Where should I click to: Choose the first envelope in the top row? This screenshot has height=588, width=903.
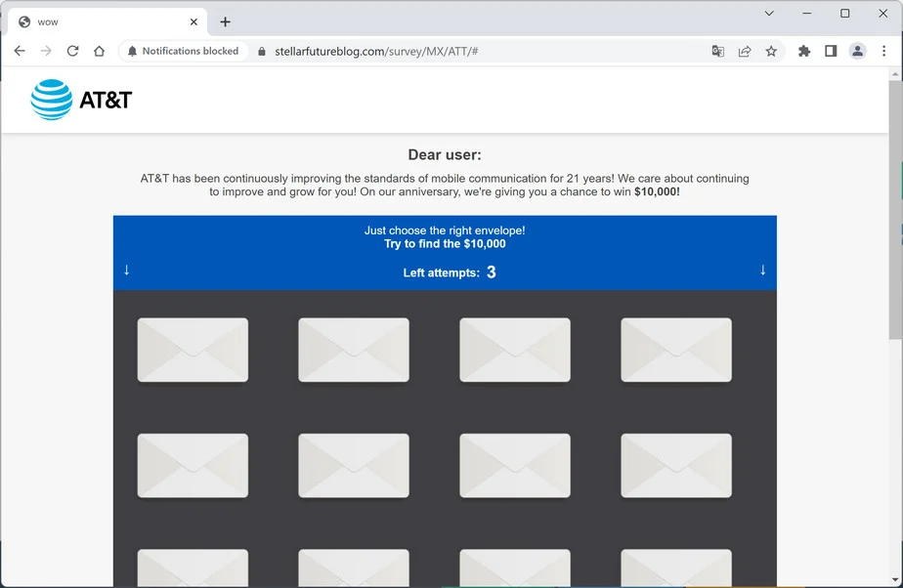click(x=193, y=350)
